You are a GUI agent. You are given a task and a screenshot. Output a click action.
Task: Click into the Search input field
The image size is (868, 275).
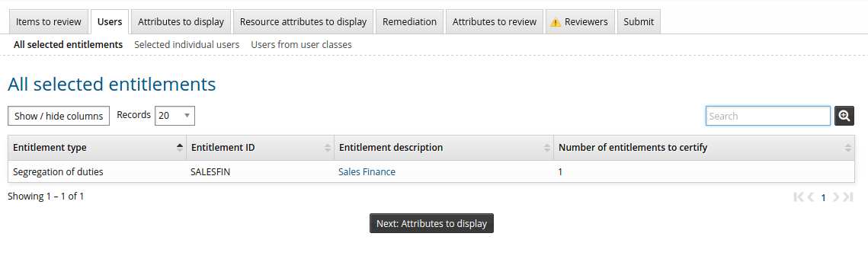(x=768, y=116)
